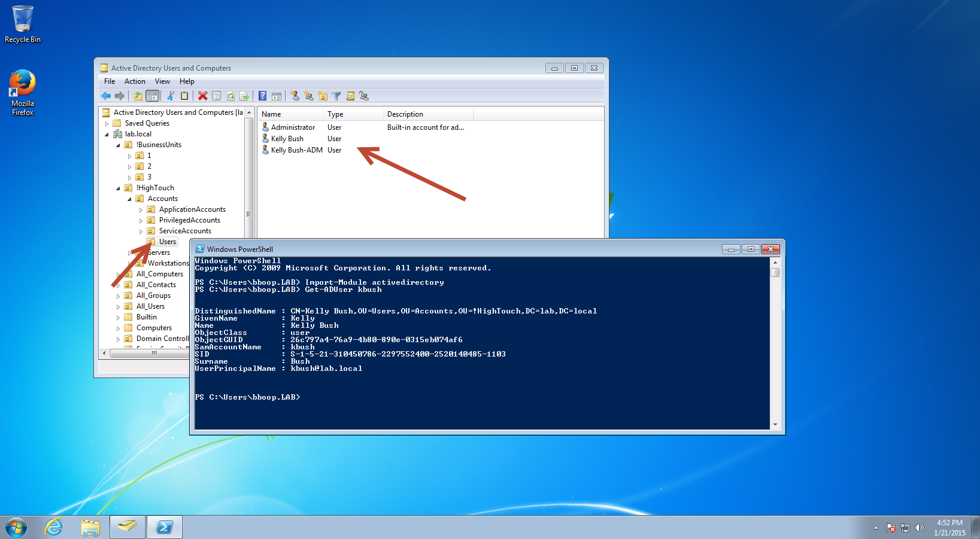
Task: Click PowerShell scrollbar down arrow
Action: pos(775,425)
